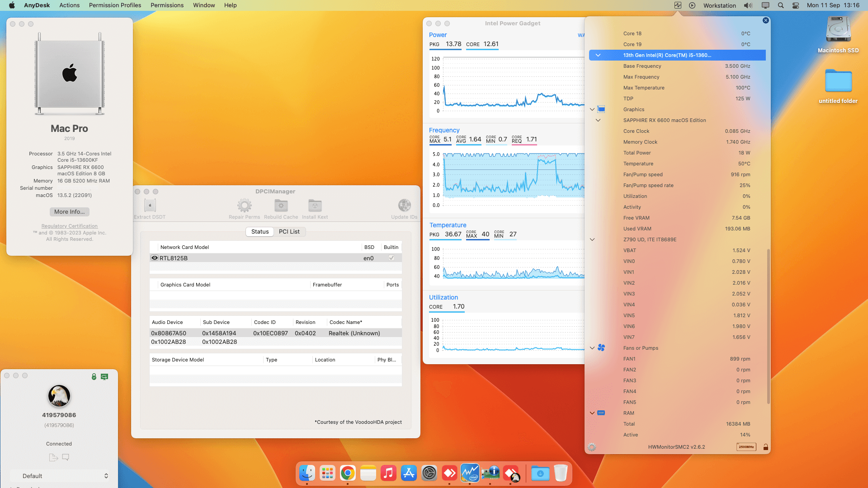
Task: Click More Info in the Mac Pro window
Action: pyautogui.click(x=69, y=211)
